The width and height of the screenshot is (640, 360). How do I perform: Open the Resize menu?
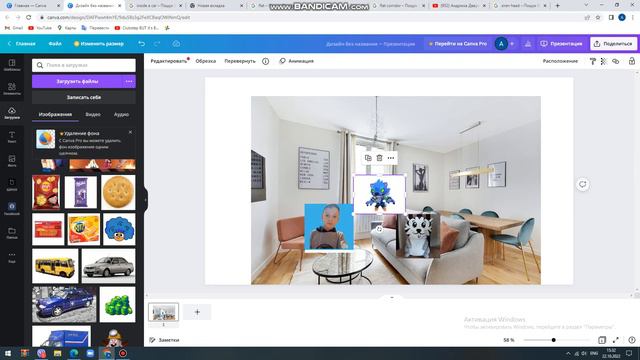pyautogui.click(x=98, y=44)
